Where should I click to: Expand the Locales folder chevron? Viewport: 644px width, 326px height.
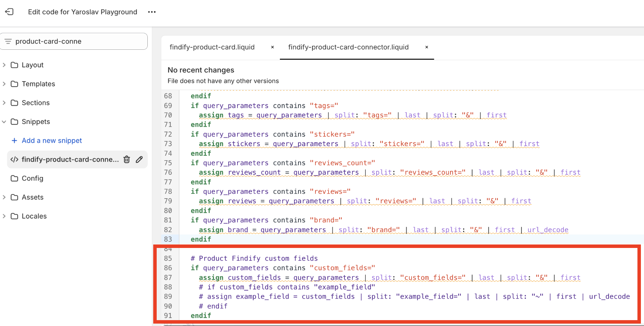(x=4, y=216)
